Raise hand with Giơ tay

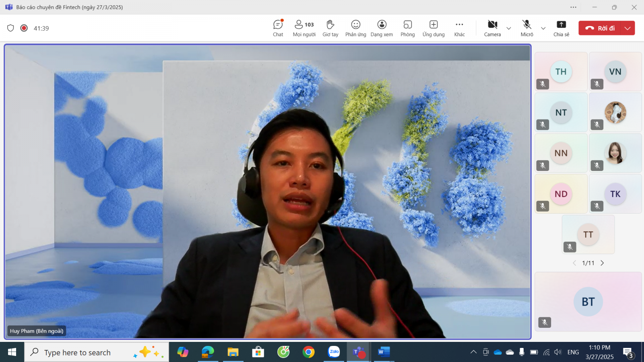(330, 28)
